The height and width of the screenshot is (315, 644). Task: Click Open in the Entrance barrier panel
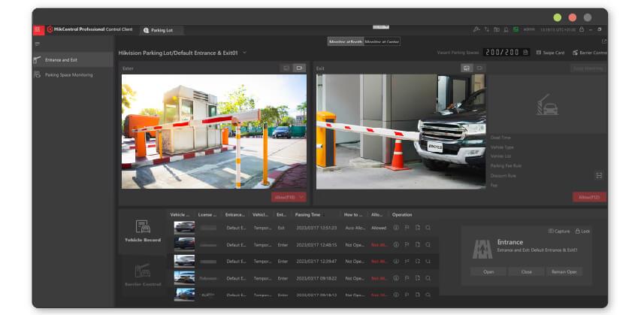pos(488,272)
